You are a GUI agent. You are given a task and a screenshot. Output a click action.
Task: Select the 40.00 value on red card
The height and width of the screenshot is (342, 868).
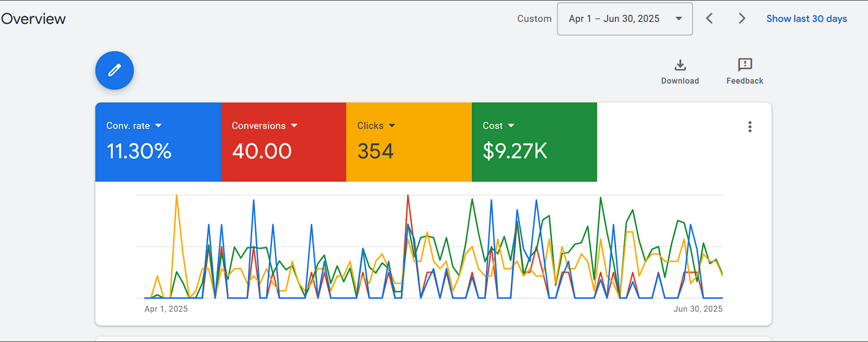point(262,151)
